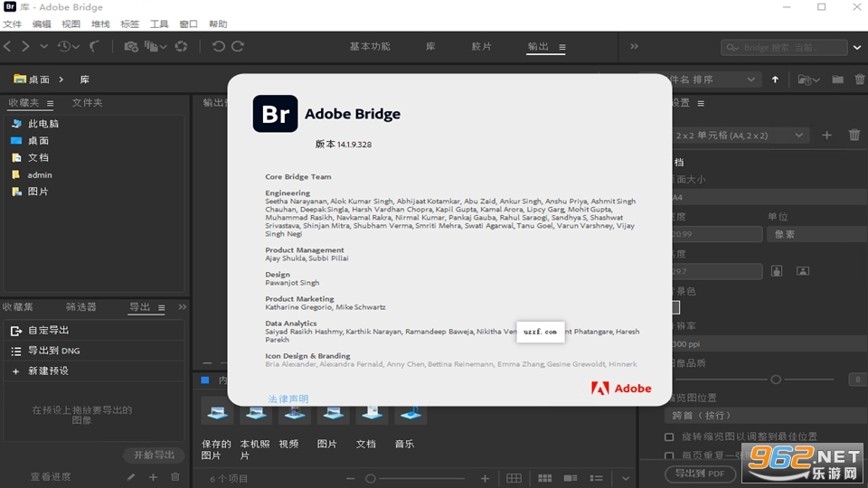Open the File menu

coord(12,23)
